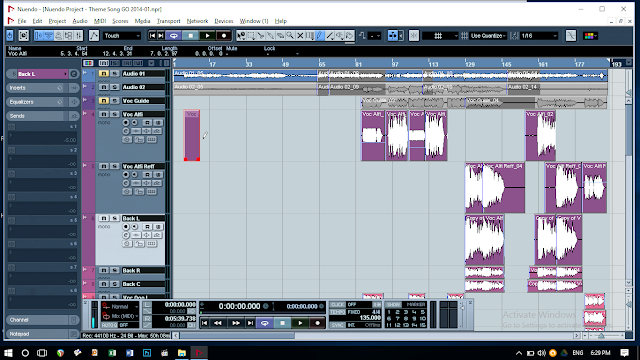This screenshot has width=640, height=360.
Task: Select the Voc Alfi Reff_04 audio clip
Action: click(504, 188)
